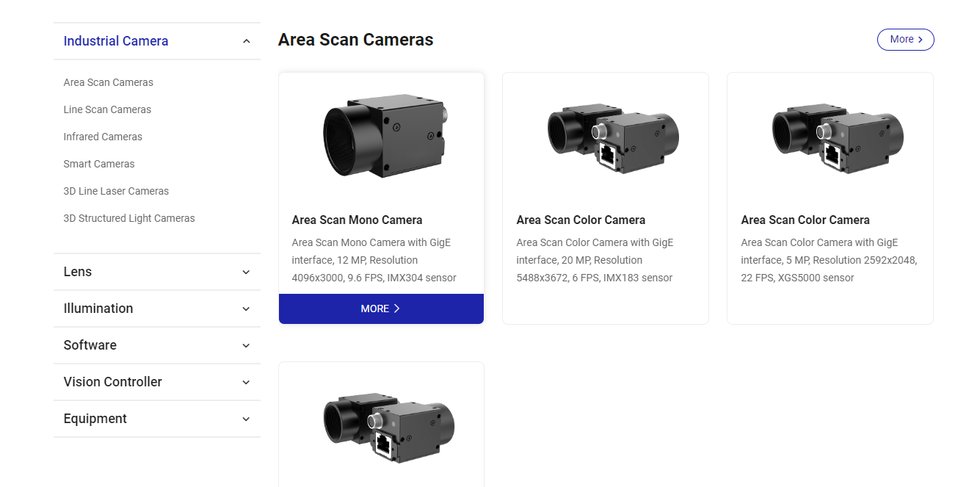
Task: Open Area Scan Cameras sidebar link
Action: point(109,82)
